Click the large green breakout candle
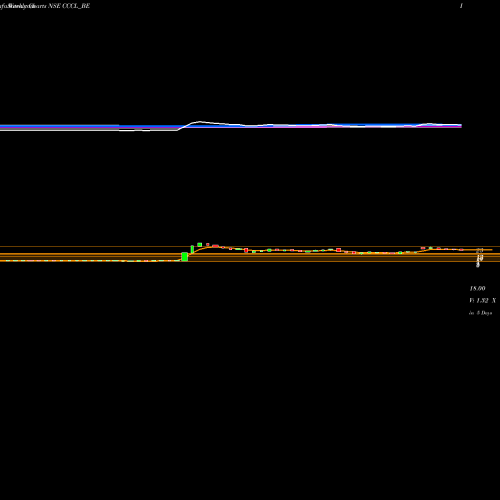 point(185,257)
